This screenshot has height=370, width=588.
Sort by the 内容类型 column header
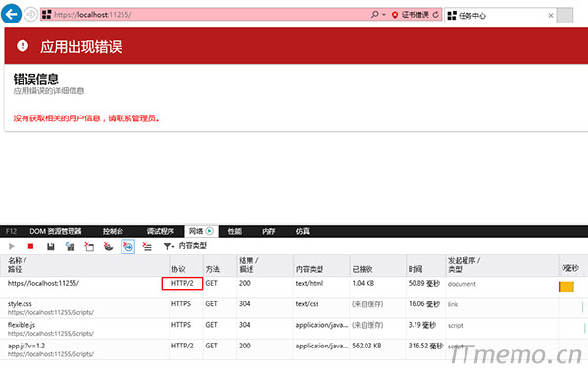321,265
